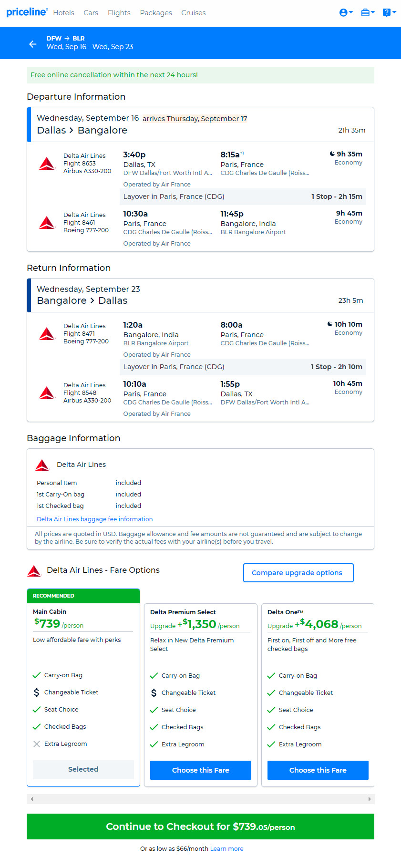Click the overnight moon icon beside 9h 35m
The height and width of the screenshot is (868, 401).
pyautogui.click(x=332, y=154)
